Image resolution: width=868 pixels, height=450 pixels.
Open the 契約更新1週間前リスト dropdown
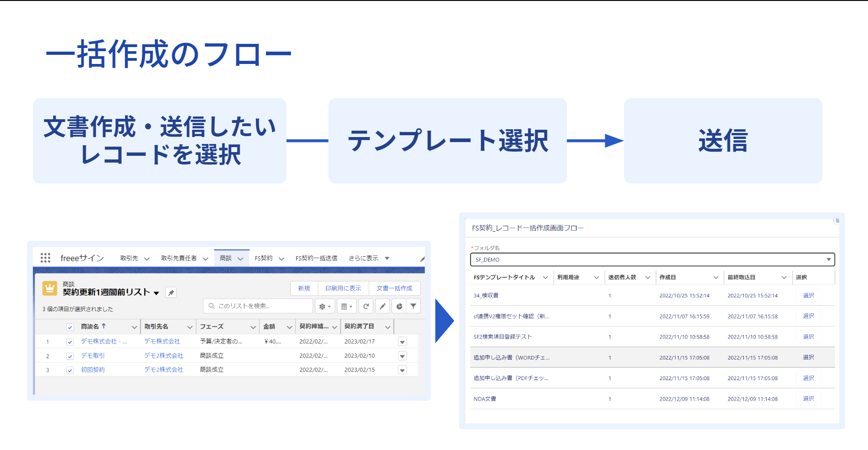[x=157, y=293]
